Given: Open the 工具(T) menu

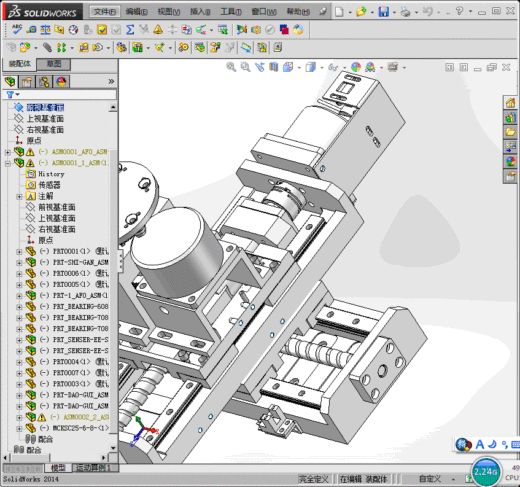Looking at the screenshot, I should (x=231, y=12).
